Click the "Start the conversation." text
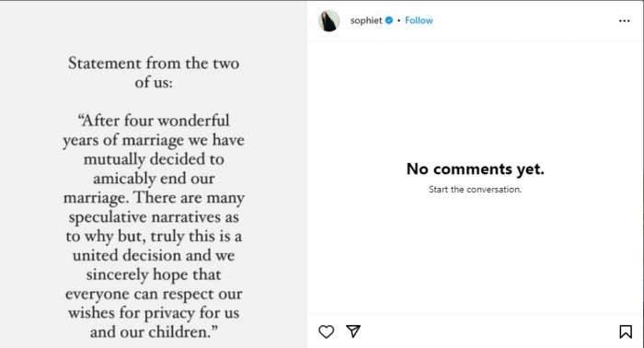The width and height of the screenshot is (644, 348). tap(476, 190)
